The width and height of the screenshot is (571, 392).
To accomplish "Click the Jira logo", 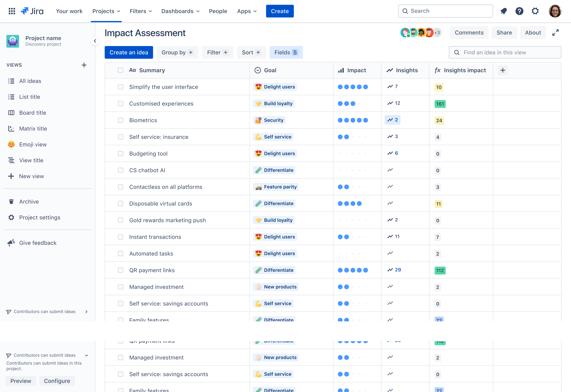I will pos(32,11).
